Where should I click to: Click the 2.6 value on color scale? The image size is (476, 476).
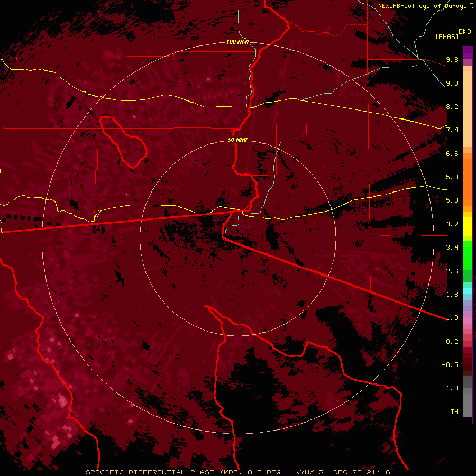coord(452,271)
